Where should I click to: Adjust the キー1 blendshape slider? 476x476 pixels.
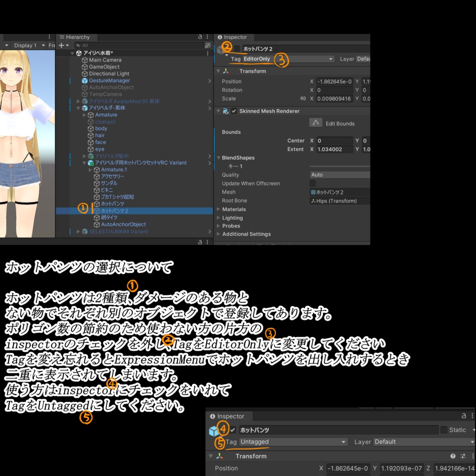coord(340,166)
